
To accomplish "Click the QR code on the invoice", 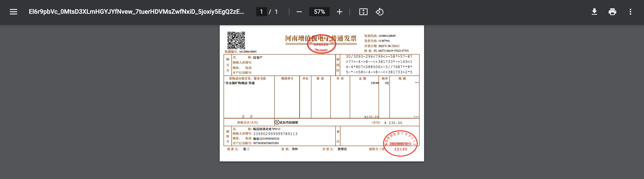I will [236, 40].
